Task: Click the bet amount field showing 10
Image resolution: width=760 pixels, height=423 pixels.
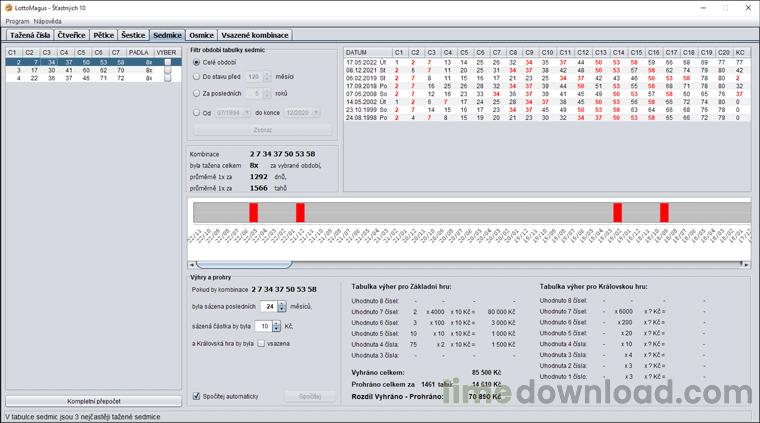Action: click(264, 327)
